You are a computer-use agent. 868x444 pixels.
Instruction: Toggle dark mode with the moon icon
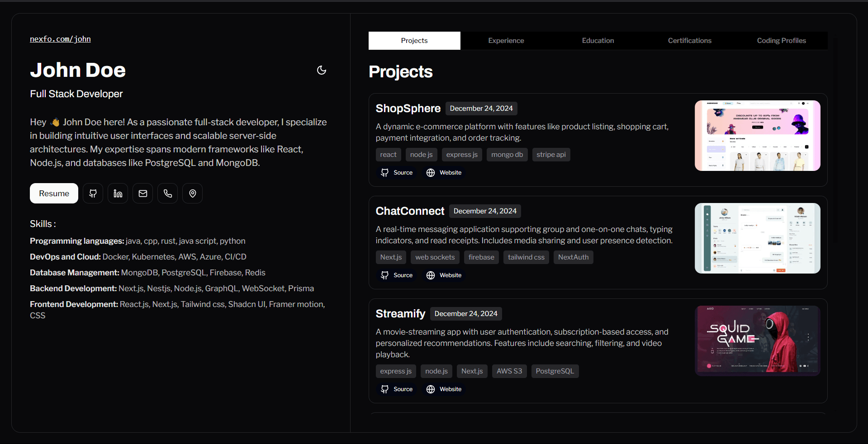point(321,70)
